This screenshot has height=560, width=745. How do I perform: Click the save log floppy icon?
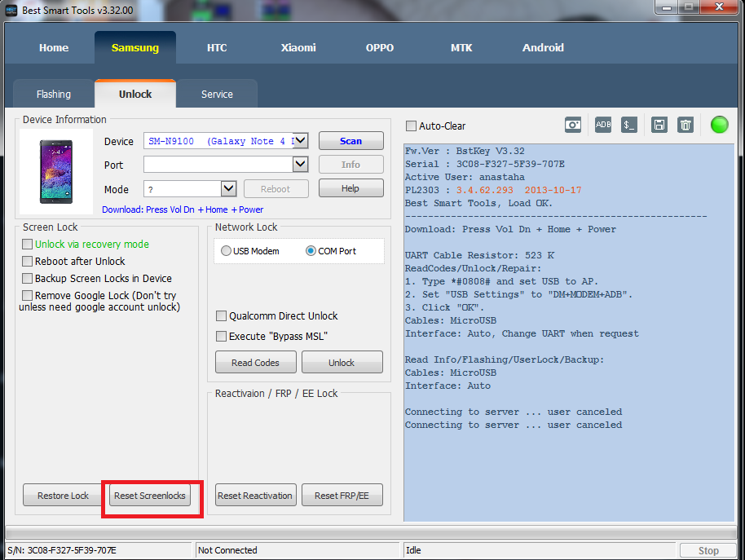click(659, 125)
